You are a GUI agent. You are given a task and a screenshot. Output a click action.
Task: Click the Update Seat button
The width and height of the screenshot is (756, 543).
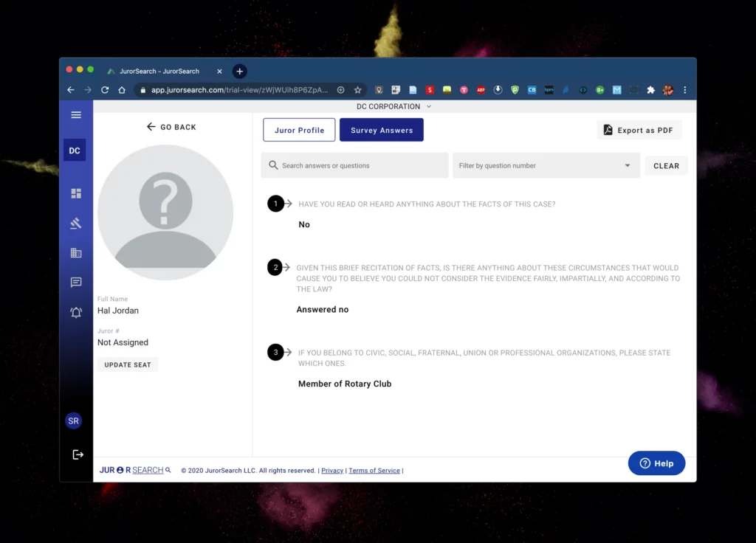point(128,364)
